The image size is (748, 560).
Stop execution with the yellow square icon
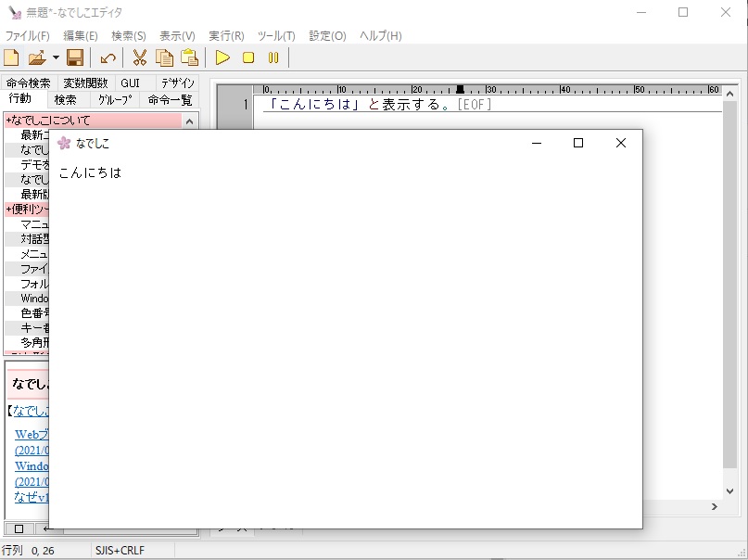[x=248, y=58]
